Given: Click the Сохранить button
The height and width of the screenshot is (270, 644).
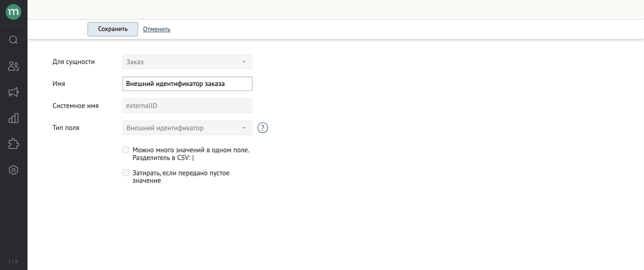Looking at the screenshot, I should [112, 29].
